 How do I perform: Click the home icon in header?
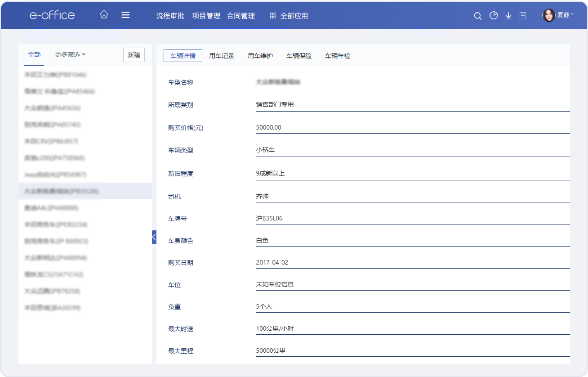click(104, 15)
